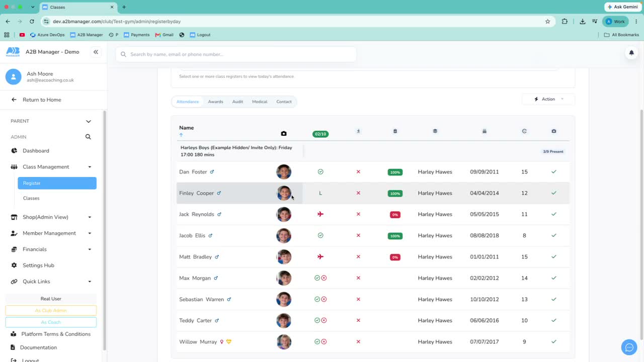
Task: Mark Sebastian Warren as absent
Action: 324,299
